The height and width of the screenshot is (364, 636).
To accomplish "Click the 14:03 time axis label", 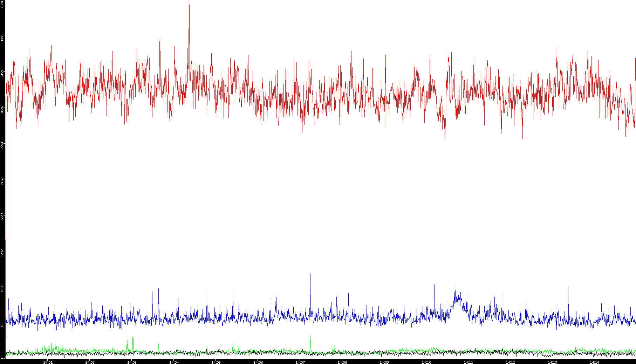I will 132,362.
